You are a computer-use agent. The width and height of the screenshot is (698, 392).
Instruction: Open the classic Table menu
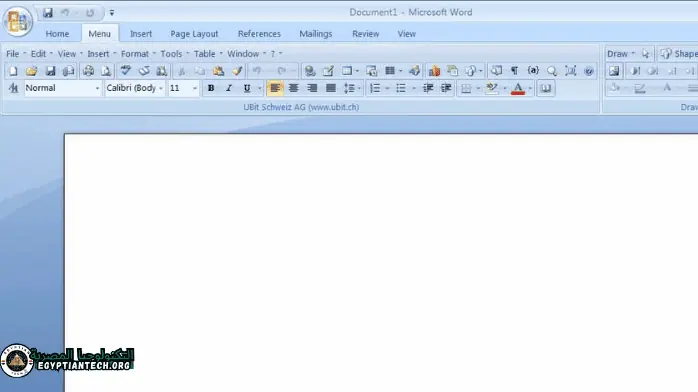208,54
